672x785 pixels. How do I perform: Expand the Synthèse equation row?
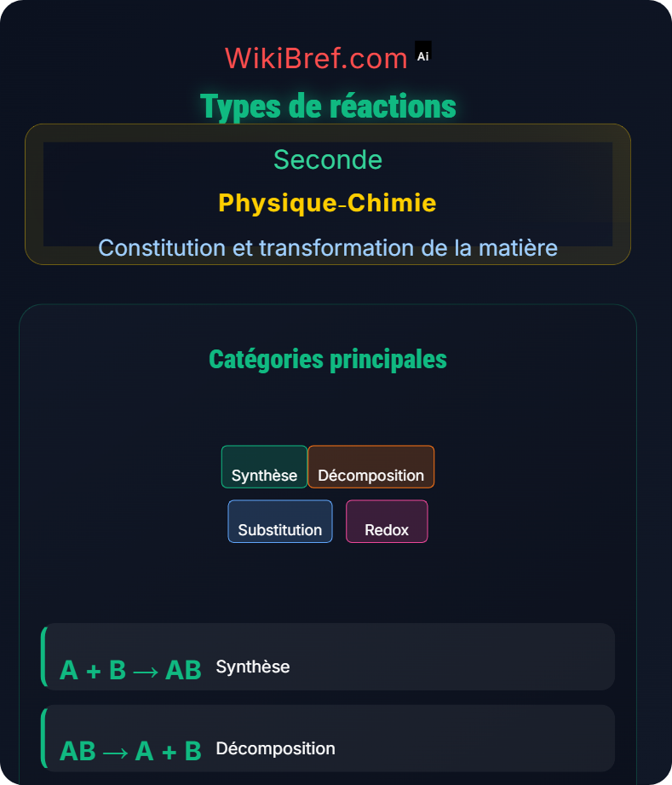[326, 657]
